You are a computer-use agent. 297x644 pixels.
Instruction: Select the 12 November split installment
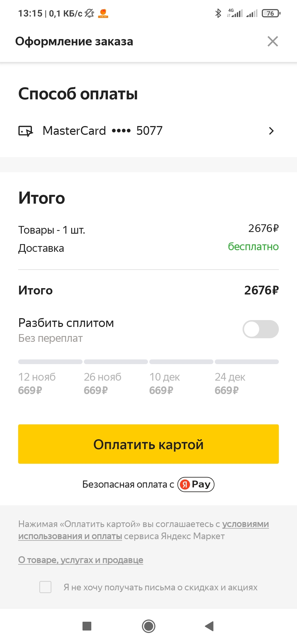[37, 383]
